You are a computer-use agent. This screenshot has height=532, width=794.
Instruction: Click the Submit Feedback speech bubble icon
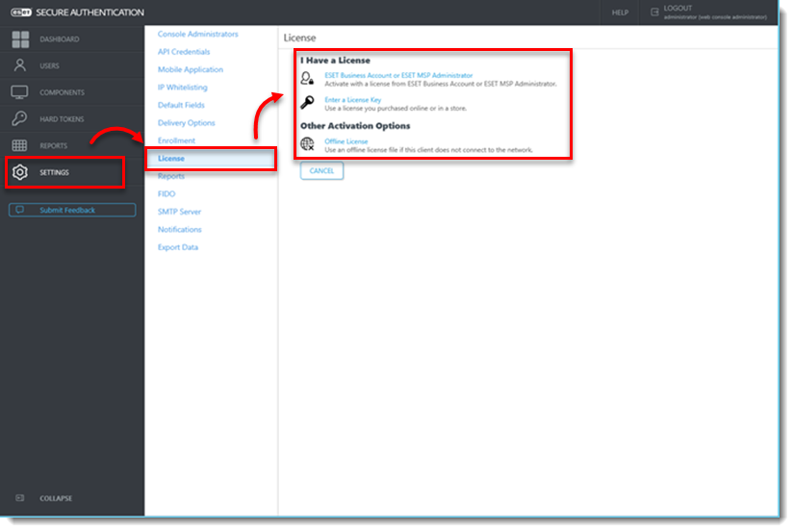point(20,210)
